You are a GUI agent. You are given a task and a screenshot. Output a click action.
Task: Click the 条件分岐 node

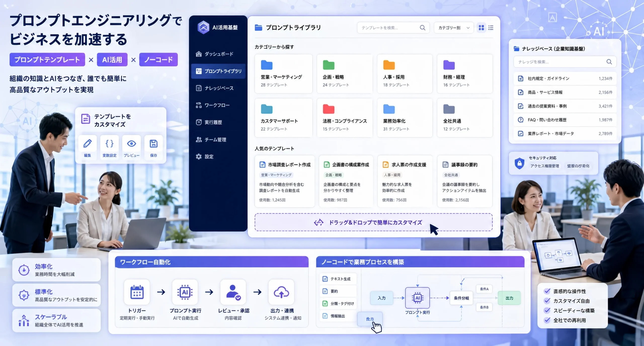click(461, 298)
